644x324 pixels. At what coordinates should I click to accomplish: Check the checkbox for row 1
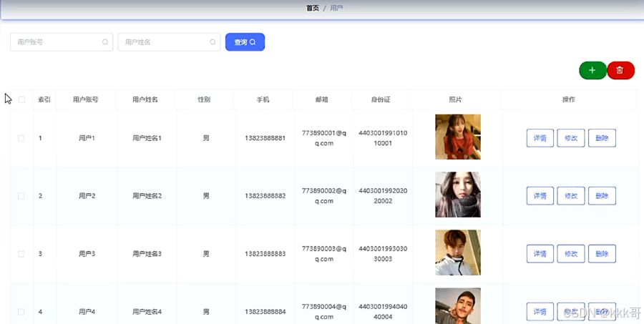(x=21, y=138)
